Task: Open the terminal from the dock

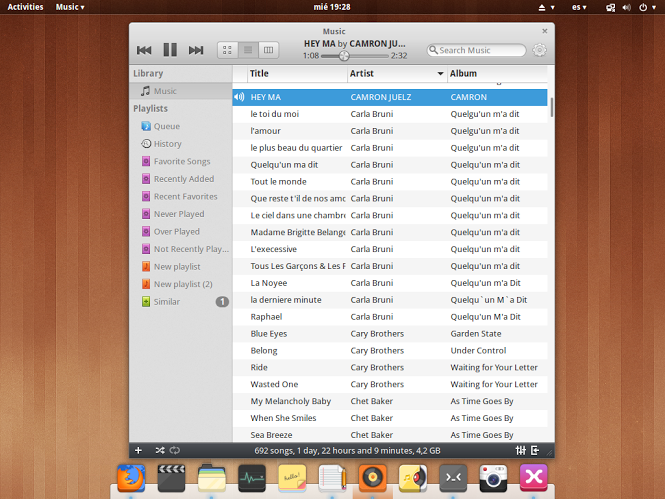Action: click(x=453, y=478)
